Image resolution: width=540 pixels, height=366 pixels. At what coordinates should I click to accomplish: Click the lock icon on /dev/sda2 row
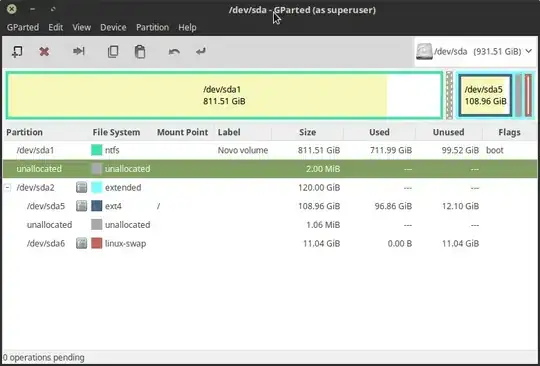[x=81, y=187]
